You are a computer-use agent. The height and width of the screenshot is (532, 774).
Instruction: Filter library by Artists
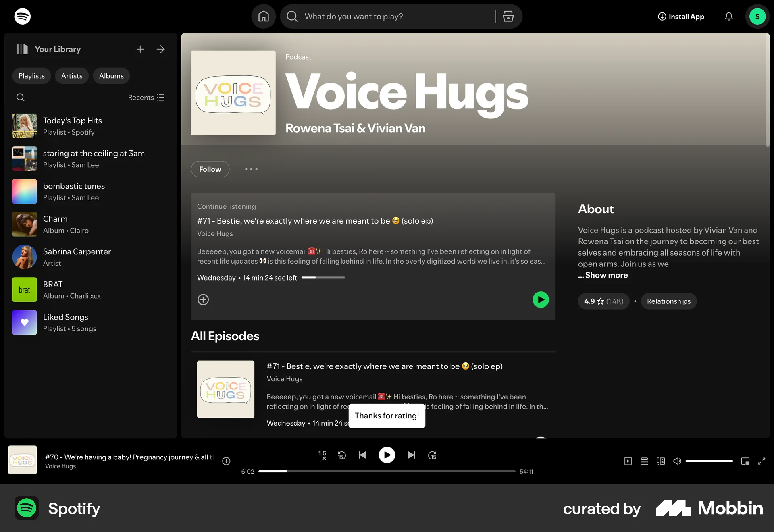click(72, 75)
